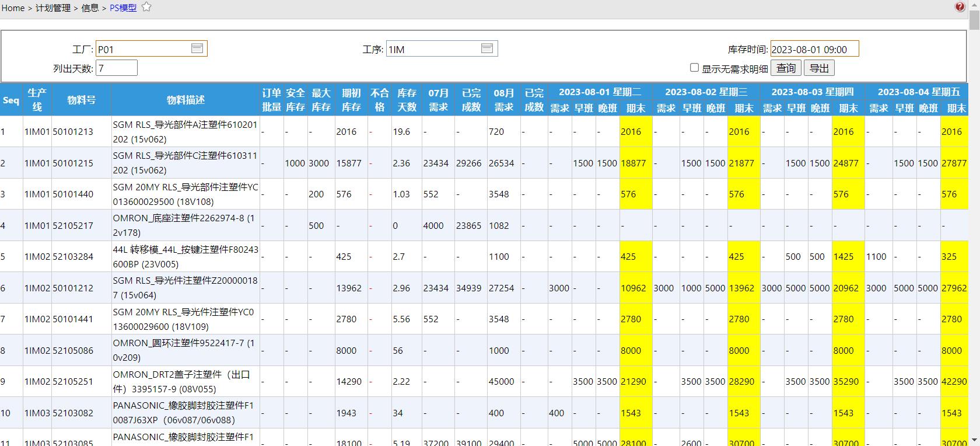Viewport: 980px width, 446px height.
Task: Click 安全库存 value 1000
Action: tap(295, 163)
